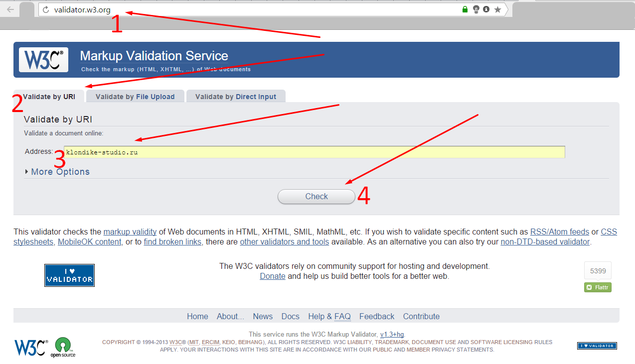This screenshot has height=364, width=635.
Task: Open the Home footer menu item
Action: point(197,316)
